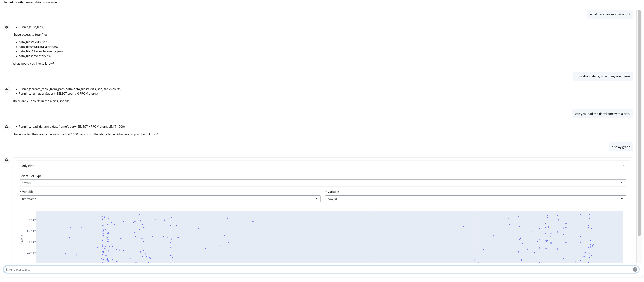Click the bot avatar beside create_table_from_path response
Viewport: 644px width, 282px height.
[x=7, y=90]
